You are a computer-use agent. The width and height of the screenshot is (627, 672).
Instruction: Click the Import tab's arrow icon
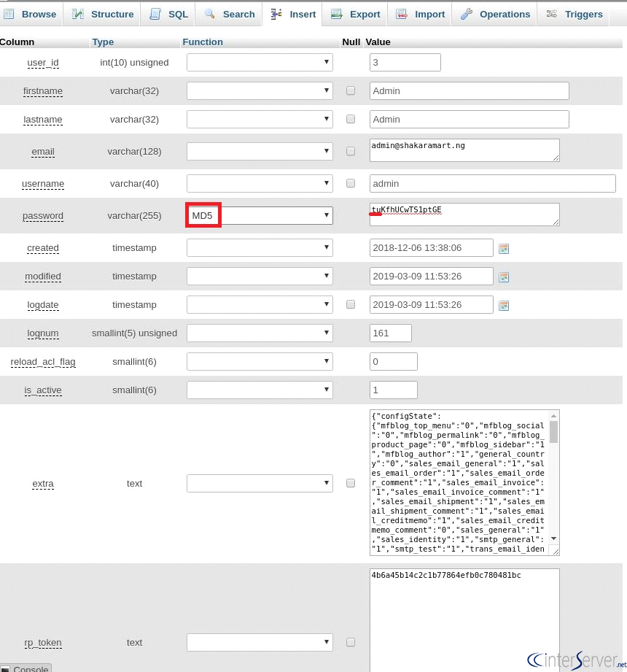point(401,13)
